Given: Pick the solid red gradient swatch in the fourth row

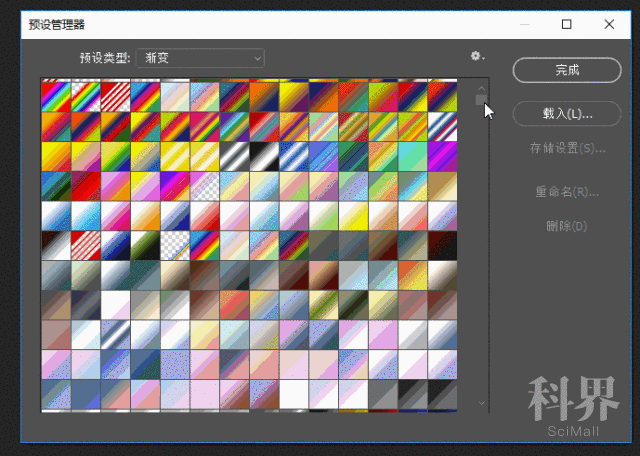Looking at the screenshot, I should click(85, 186).
